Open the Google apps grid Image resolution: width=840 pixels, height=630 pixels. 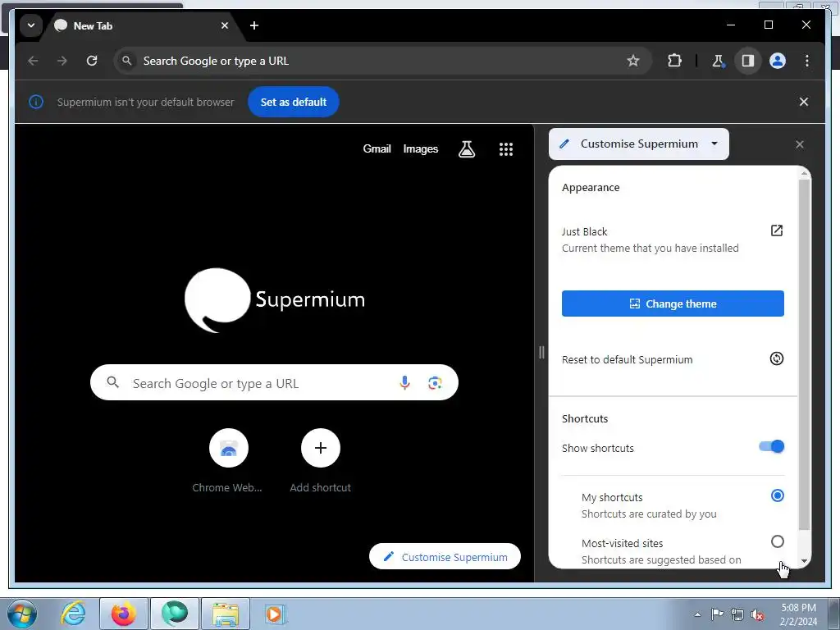coord(505,149)
